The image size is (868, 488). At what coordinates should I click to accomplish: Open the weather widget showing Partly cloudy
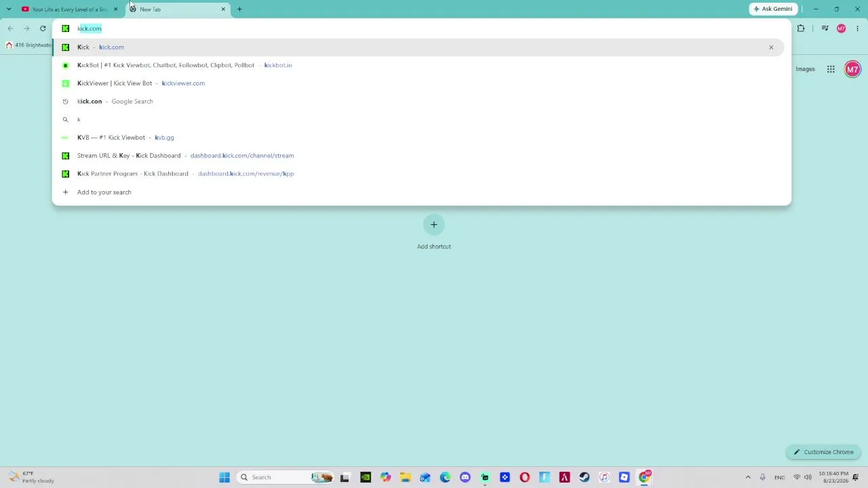pos(31,477)
